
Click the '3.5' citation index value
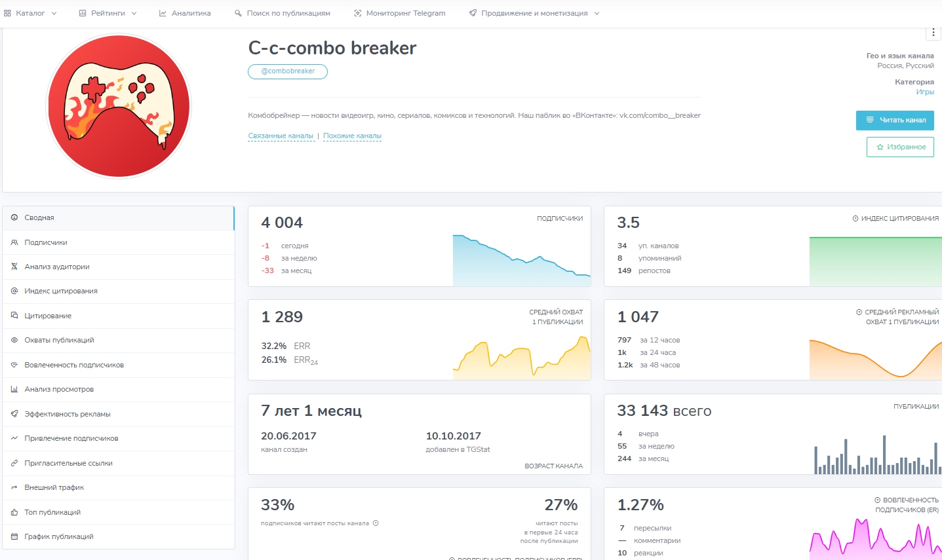[628, 223]
